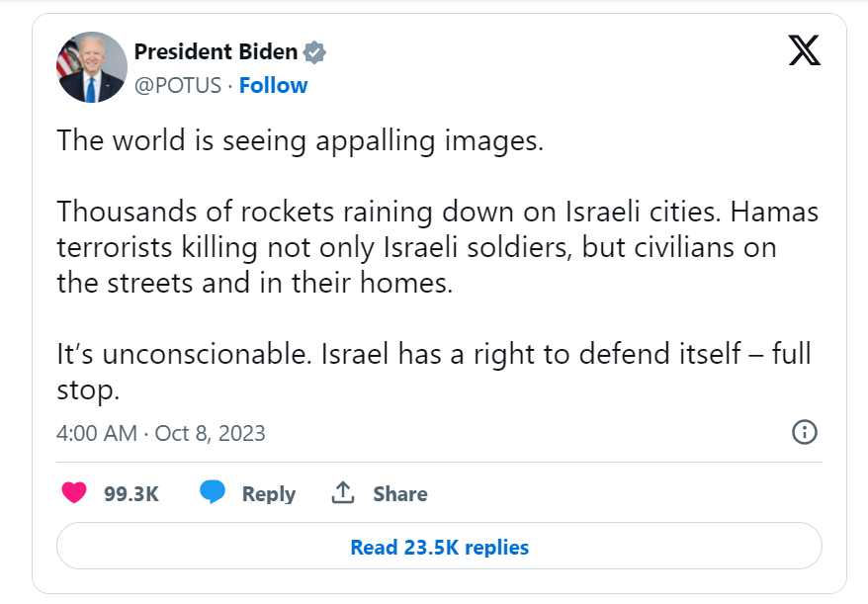Click the "The world is seeing appalling images" line
Image resolution: width=868 pixels, height=604 pixels.
pos(301,140)
